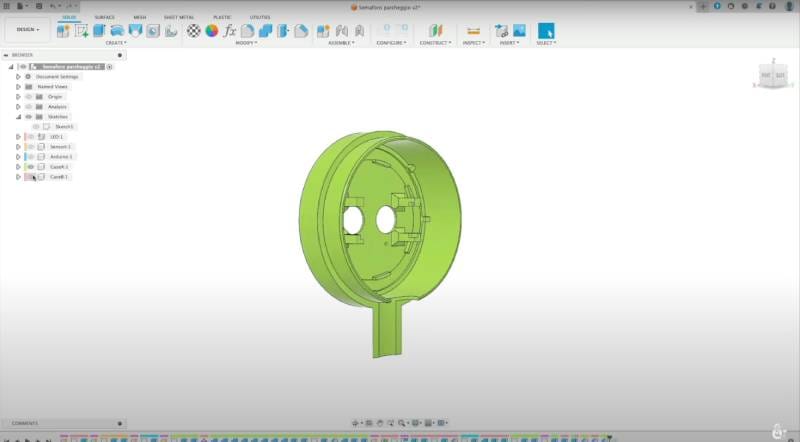Image resolution: width=800 pixels, height=442 pixels.
Task: Toggle visibility of CaseB:1 component
Action: click(x=31, y=177)
